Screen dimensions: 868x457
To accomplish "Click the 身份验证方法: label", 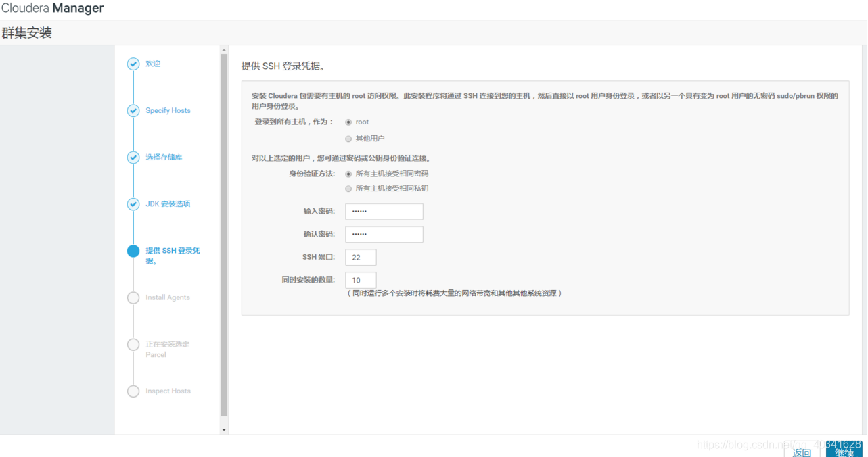I will coord(312,174).
